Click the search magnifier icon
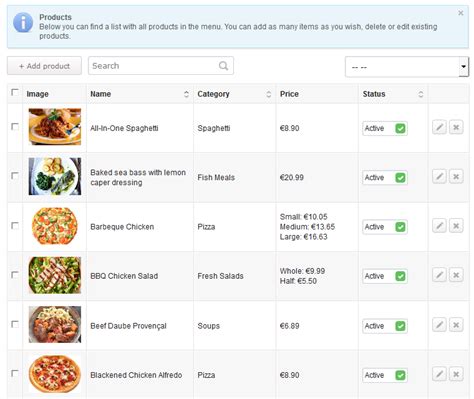This screenshot has height=399, width=474. point(223,66)
